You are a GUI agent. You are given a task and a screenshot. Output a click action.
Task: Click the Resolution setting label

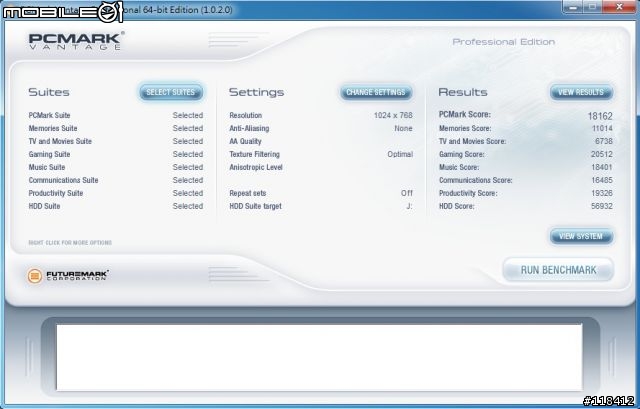point(246,116)
